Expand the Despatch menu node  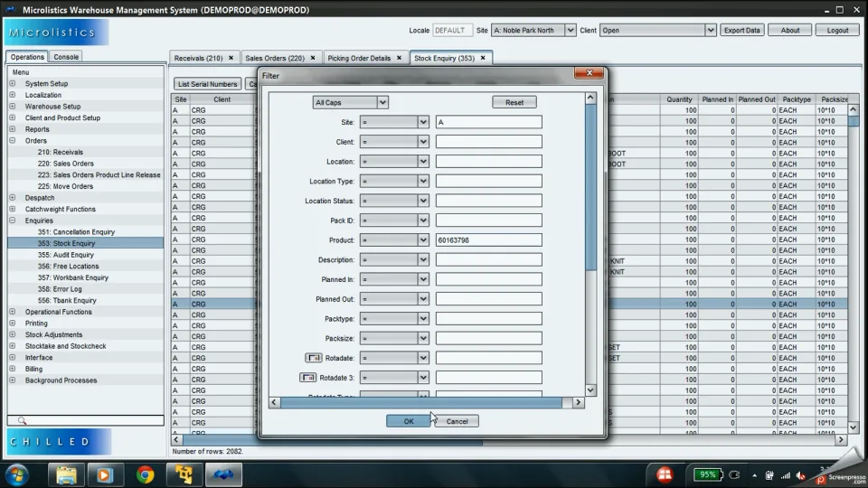tap(12, 198)
